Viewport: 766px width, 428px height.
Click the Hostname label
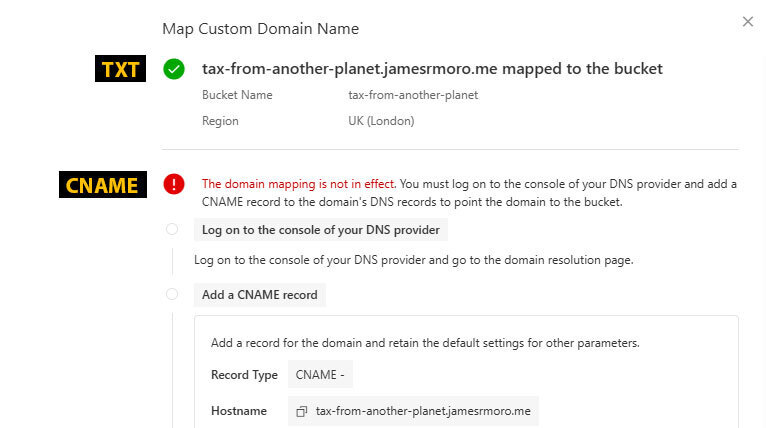tap(239, 411)
